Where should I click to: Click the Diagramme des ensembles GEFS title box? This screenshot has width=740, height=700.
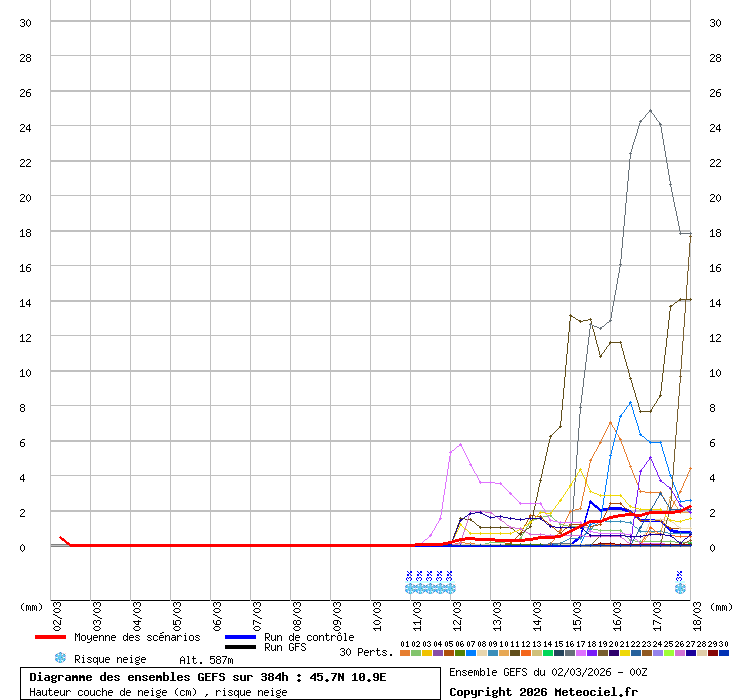click(x=230, y=683)
